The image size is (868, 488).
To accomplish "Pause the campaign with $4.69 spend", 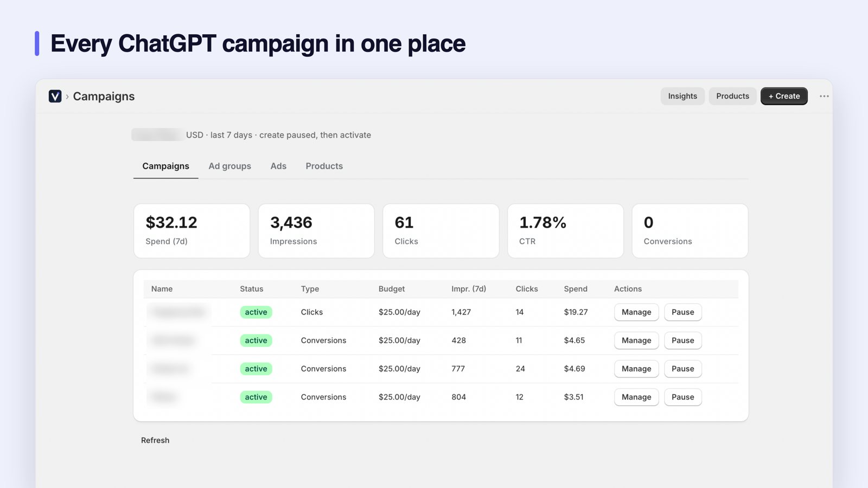I will pos(682,368).
